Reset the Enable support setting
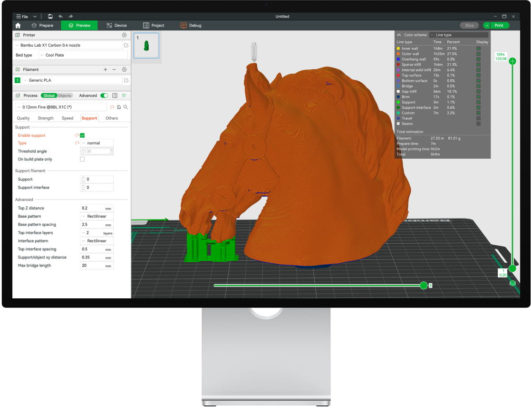Viewport: 531px width, 420px height. coord(77,135)
